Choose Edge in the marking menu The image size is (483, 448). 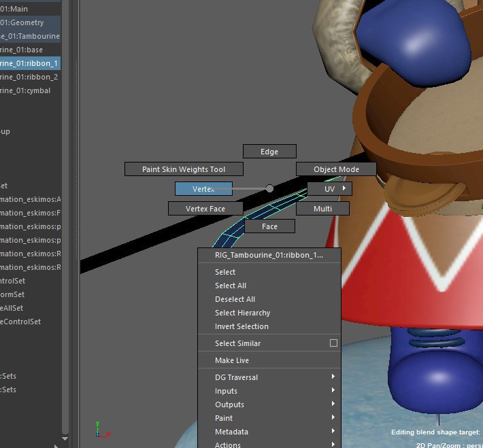point(269,152)
